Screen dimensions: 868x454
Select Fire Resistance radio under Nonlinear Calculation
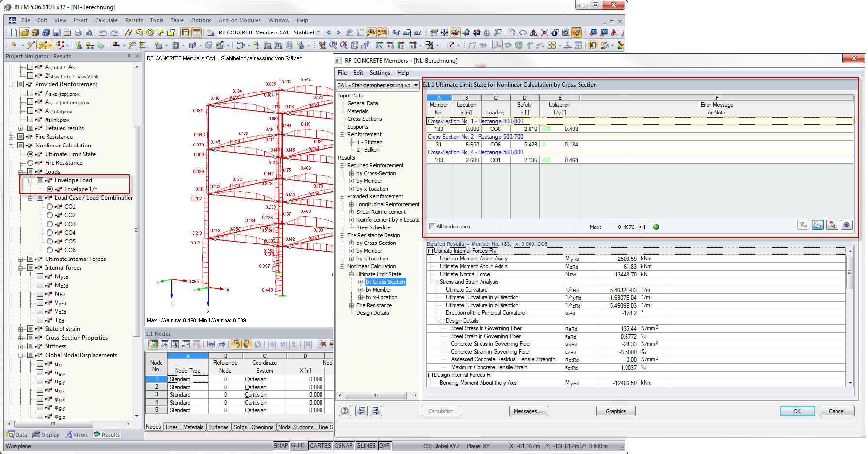pyautogui.click(x=31, y=163)
